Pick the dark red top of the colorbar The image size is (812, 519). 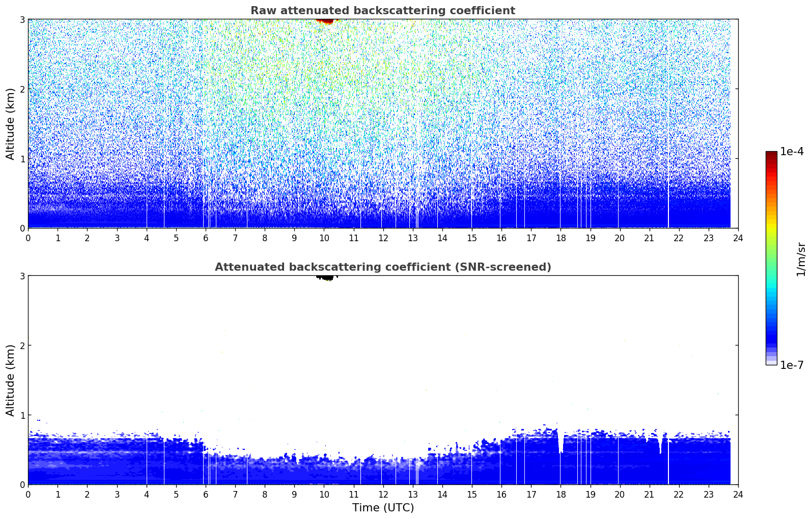(x=771, y=154)
